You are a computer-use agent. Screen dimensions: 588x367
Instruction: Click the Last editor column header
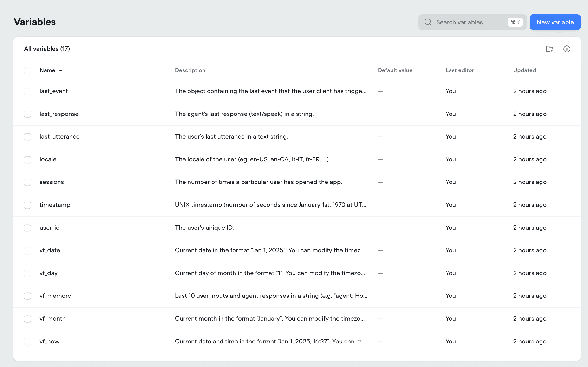[x=459, y=70]
